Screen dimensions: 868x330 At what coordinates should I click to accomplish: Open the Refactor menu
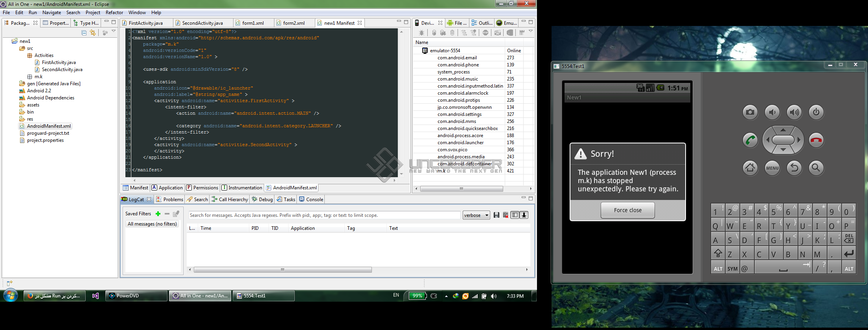[114, 13]
